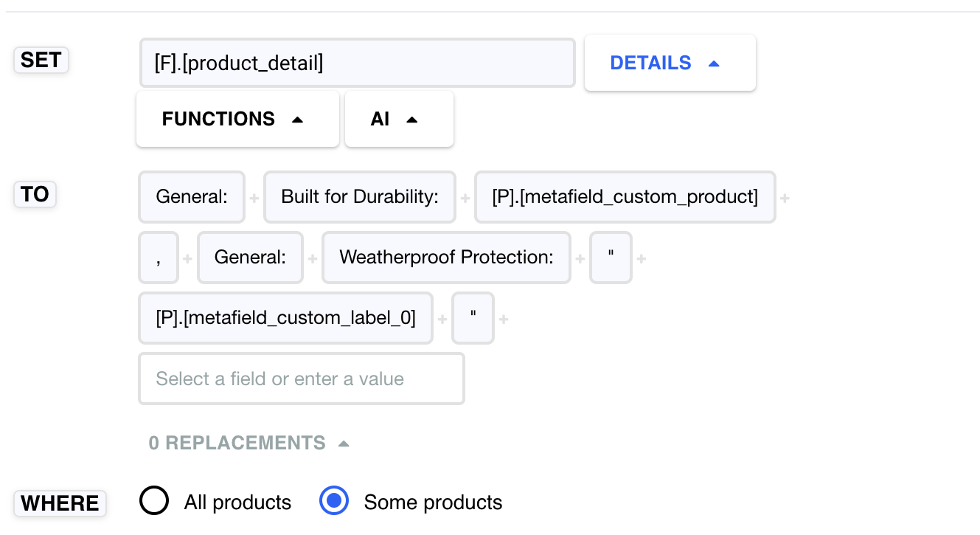Select the "All products" radio button
Viewport: 980px width, 535px height.
tap(154, 500)
